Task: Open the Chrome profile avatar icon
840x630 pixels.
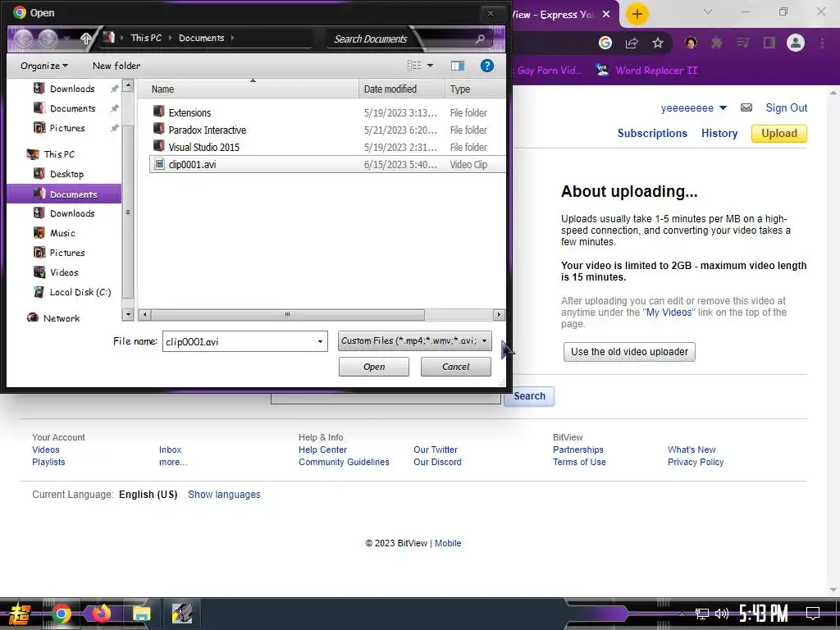Action: point(796,43)
